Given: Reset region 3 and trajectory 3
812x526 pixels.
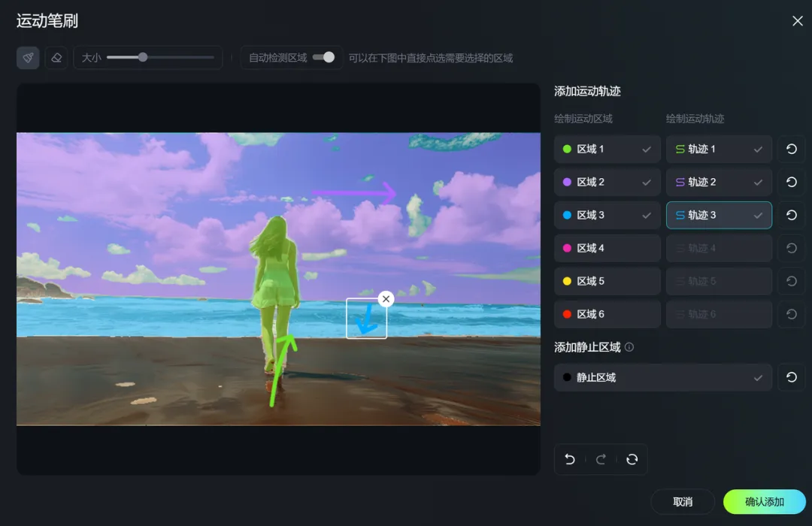Looking at the screenshot, I should (791, 216).
